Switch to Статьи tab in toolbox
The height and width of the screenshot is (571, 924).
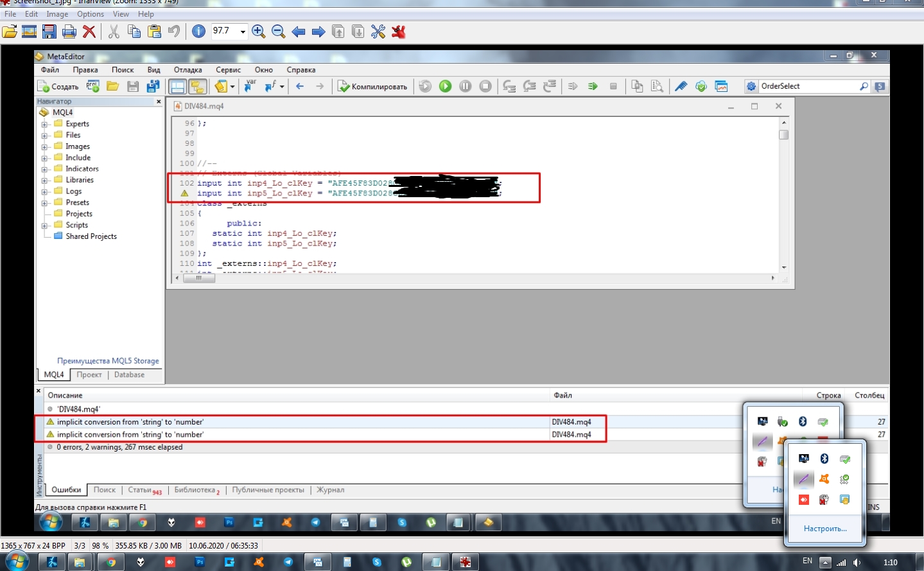click(144, 490)
